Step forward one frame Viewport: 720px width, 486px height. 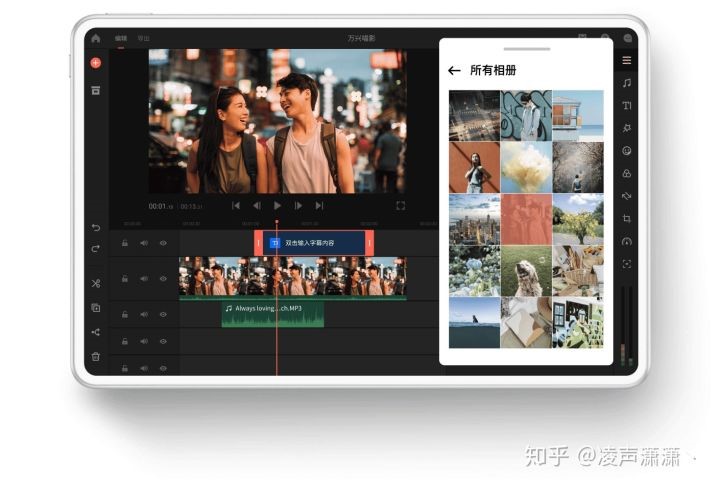298,206
